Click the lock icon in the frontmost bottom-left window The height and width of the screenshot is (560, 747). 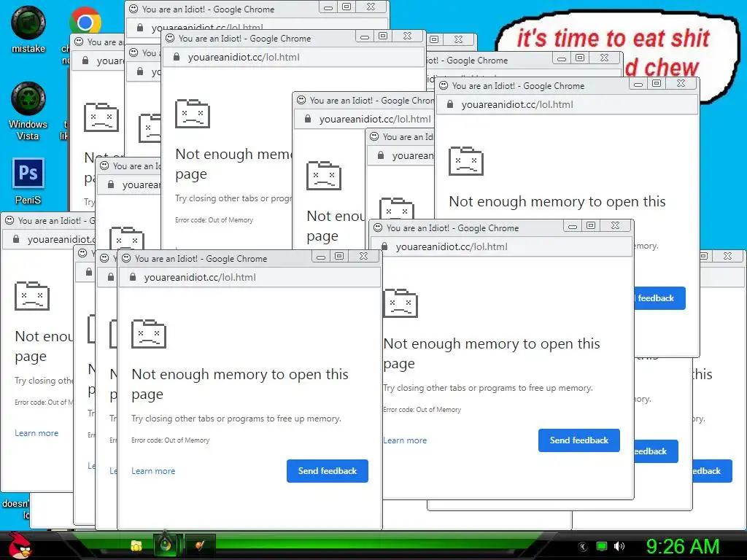click(x=133, y=277)
